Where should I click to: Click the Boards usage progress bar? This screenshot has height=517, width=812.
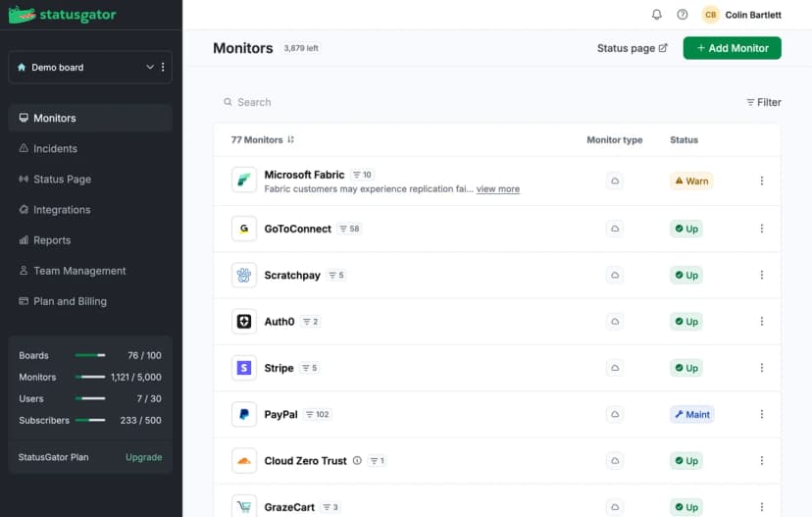click(90, 355)
